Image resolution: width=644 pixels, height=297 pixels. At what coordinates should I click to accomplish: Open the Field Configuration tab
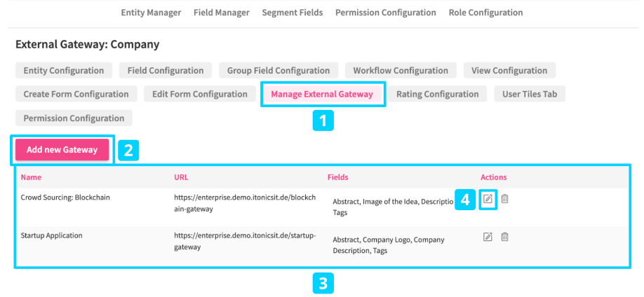click(x=166, y=71)
